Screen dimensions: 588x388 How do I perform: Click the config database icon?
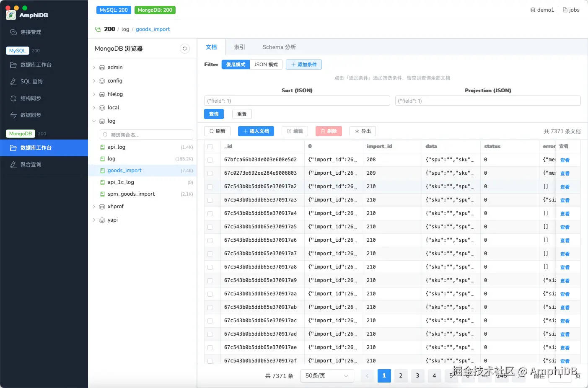click(x=102, y=81)
